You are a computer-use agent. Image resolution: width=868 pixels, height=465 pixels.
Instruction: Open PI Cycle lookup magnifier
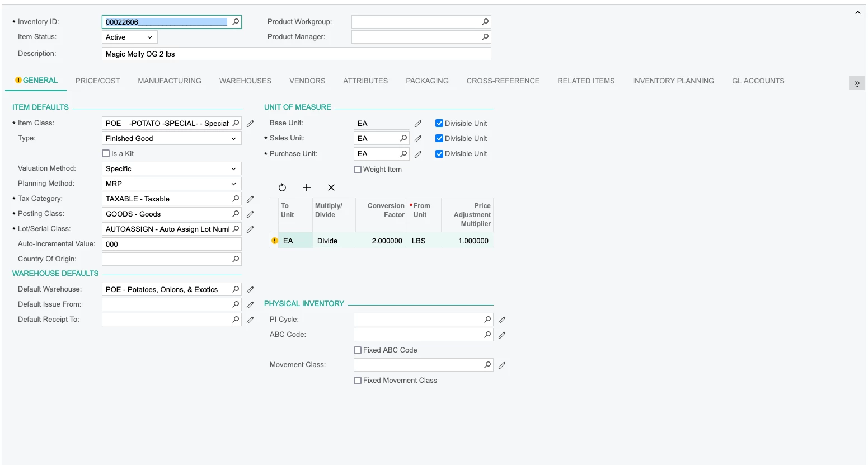[487, 320]
